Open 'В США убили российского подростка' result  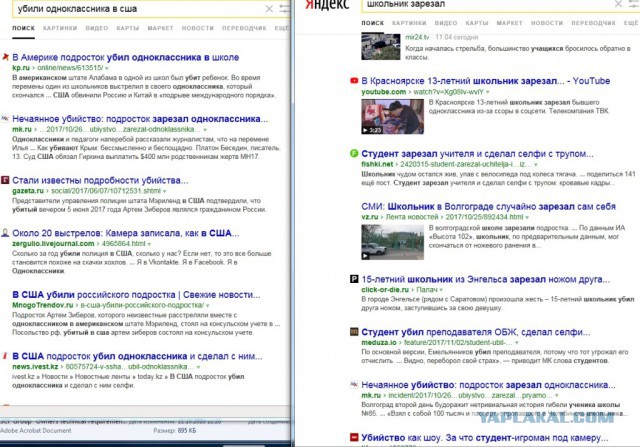pos(136,294)
